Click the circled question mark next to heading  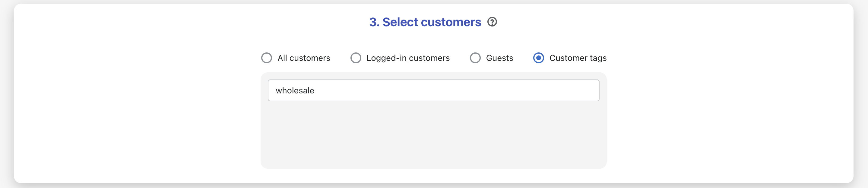coord(492,22)
